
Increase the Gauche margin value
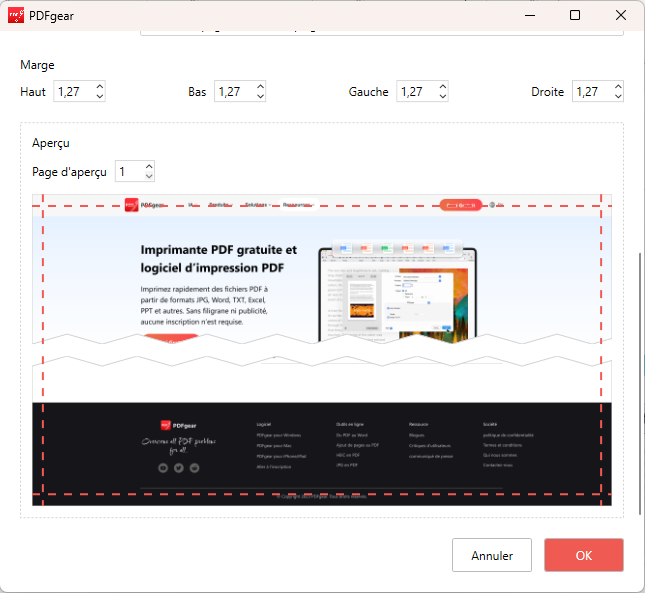(x=443, y=87)
